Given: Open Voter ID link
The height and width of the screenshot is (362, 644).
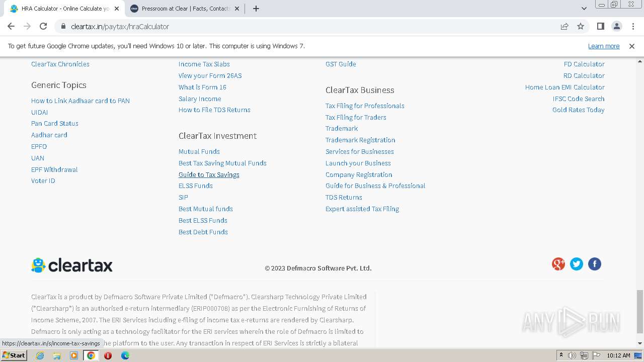Looking at the screenshot, I should point(43,180).
